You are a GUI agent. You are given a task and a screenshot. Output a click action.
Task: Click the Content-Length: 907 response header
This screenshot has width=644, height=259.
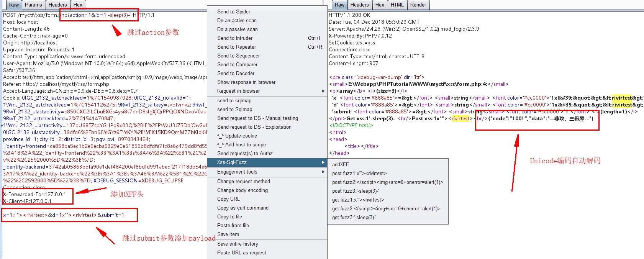click(x=353, y=63)
